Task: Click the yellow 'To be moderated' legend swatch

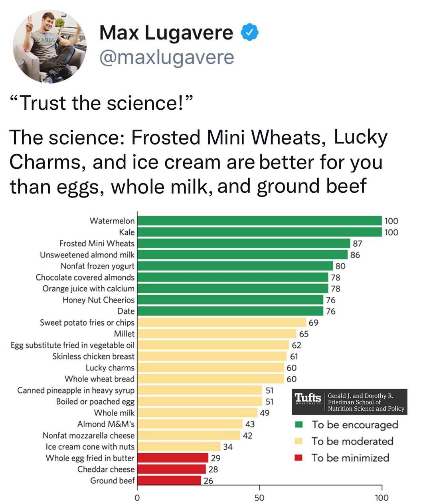Action: coord(299,441)
